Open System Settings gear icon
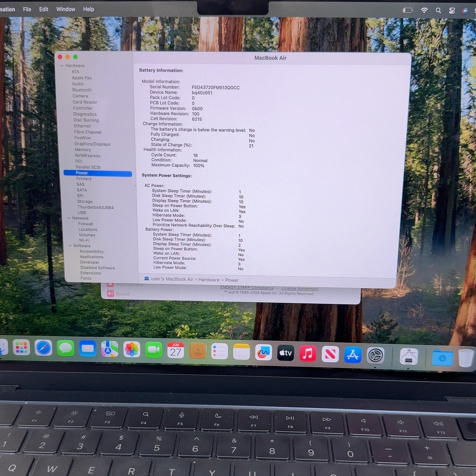 pyautogui.click(x=376, y=355)
